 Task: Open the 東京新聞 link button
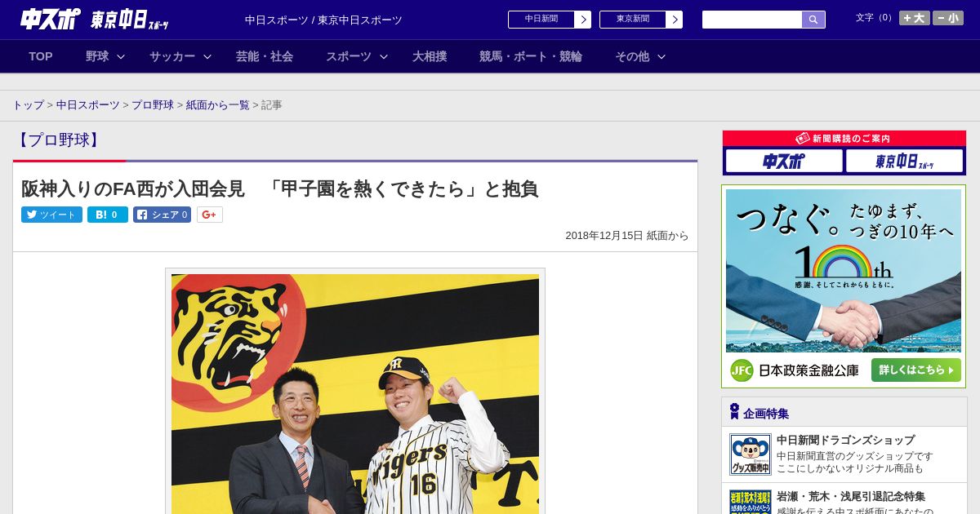(x=633, y=20)
